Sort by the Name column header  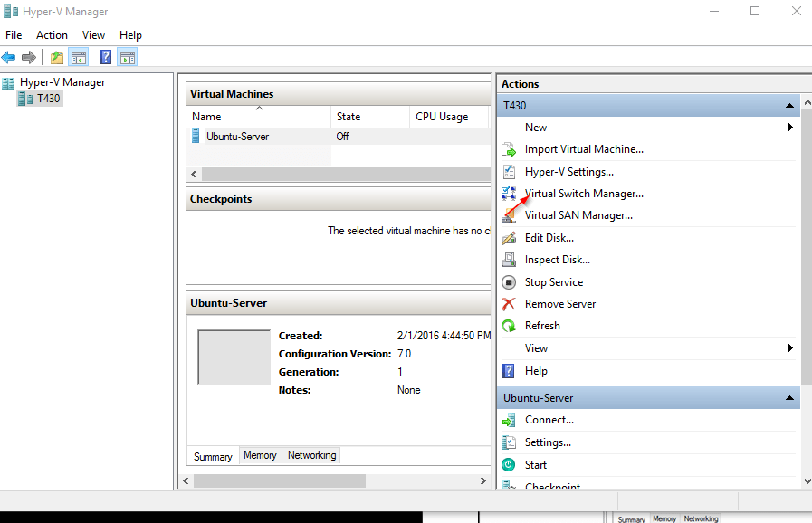click(258, 117)
